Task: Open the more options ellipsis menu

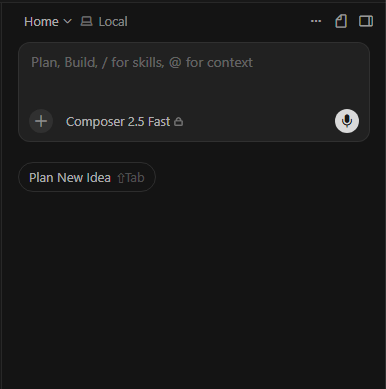Action: [316, 21]
